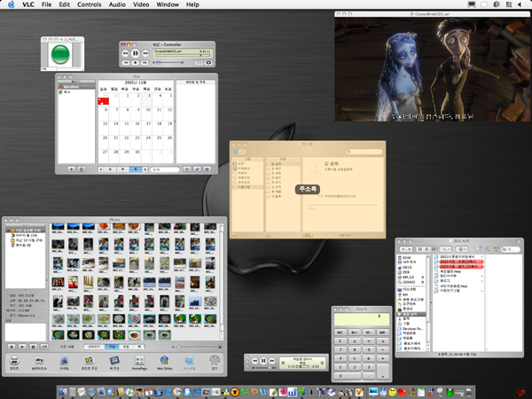Click the equals key in Calculator
This screenshot has width=532, height=399.
click(x=383, y=372)
